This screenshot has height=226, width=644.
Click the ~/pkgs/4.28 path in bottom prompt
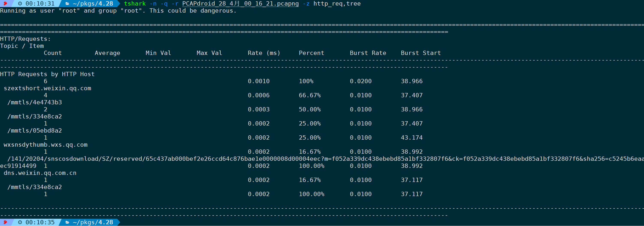(x=93, y=222)
